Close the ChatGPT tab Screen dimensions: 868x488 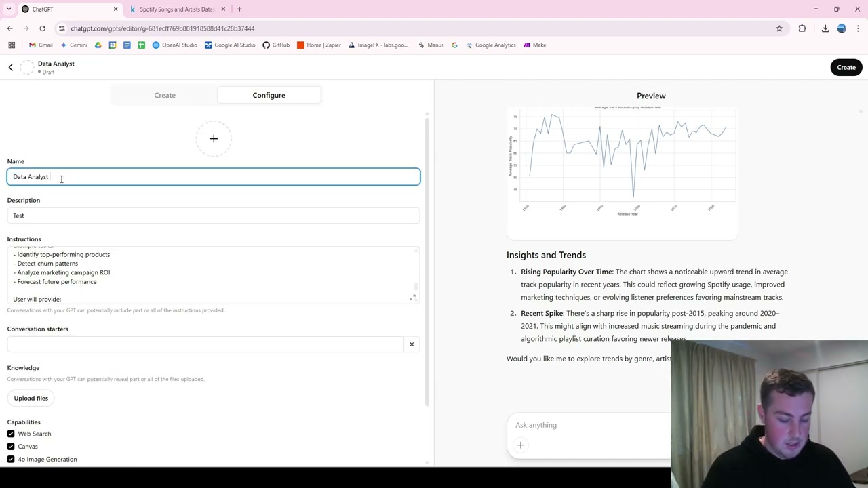115,9
